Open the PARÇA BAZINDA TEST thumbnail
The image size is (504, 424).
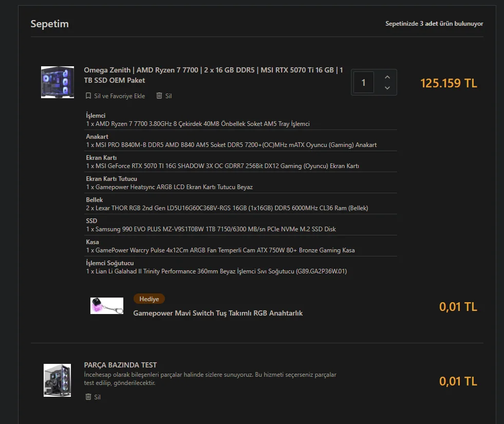(x=57, y=380)
